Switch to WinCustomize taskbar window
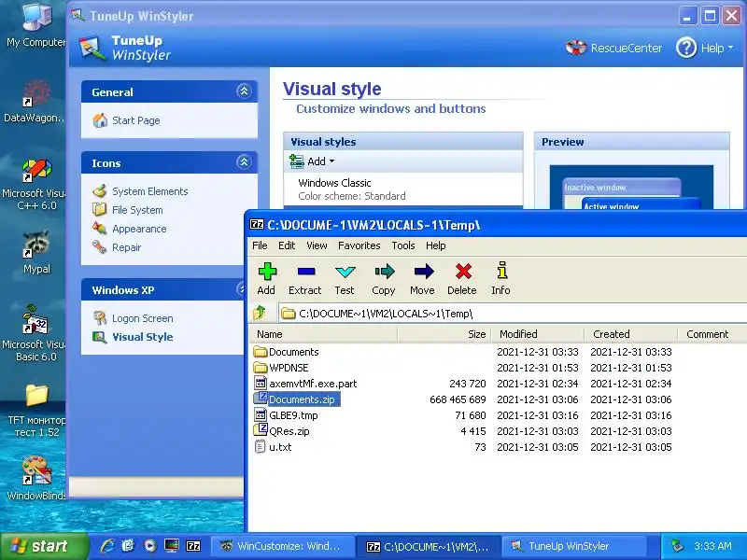The image size is (747, 560). (x=283, y=546)
